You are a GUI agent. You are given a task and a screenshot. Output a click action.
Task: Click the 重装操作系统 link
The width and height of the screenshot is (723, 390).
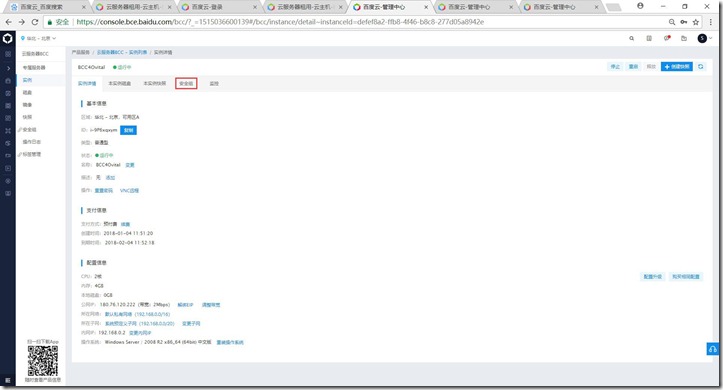point(230,343)
